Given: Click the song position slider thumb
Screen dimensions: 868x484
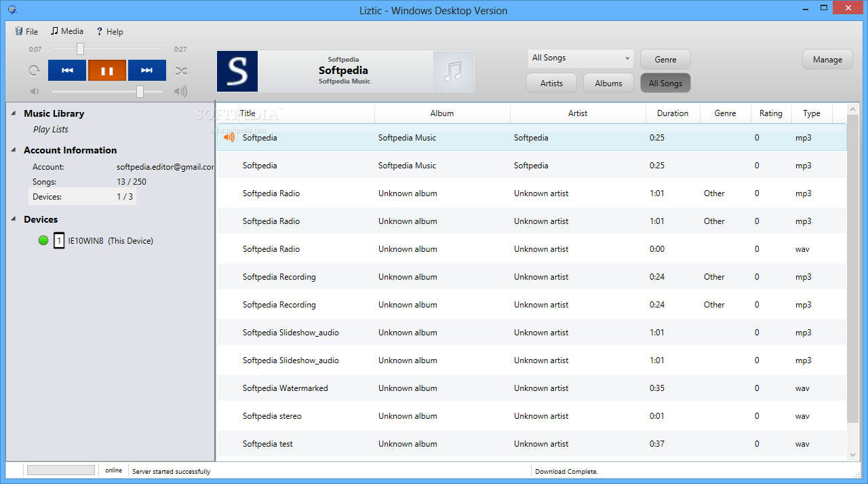Looking at the screenshot, I should coord(80,49).
